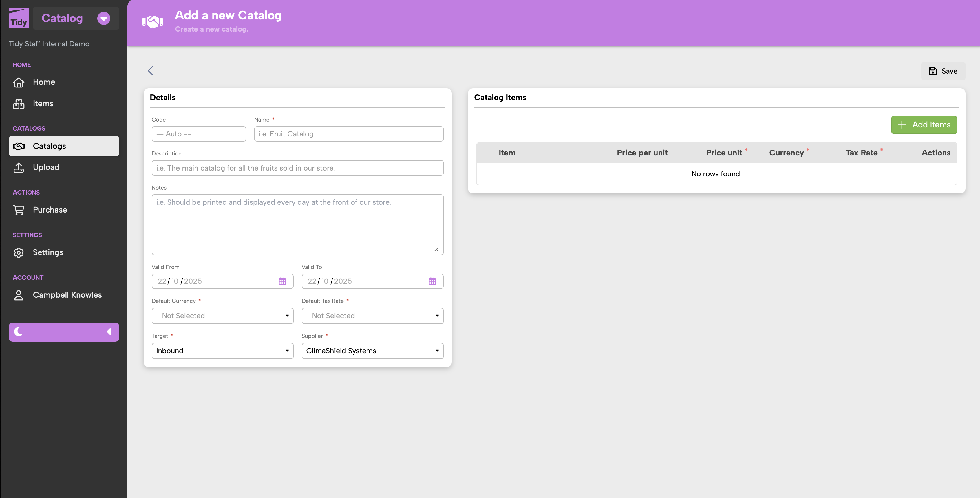Screen dimensions: 980x498
Task: Click the green Add Items button
Action: [x=924, y=125]
